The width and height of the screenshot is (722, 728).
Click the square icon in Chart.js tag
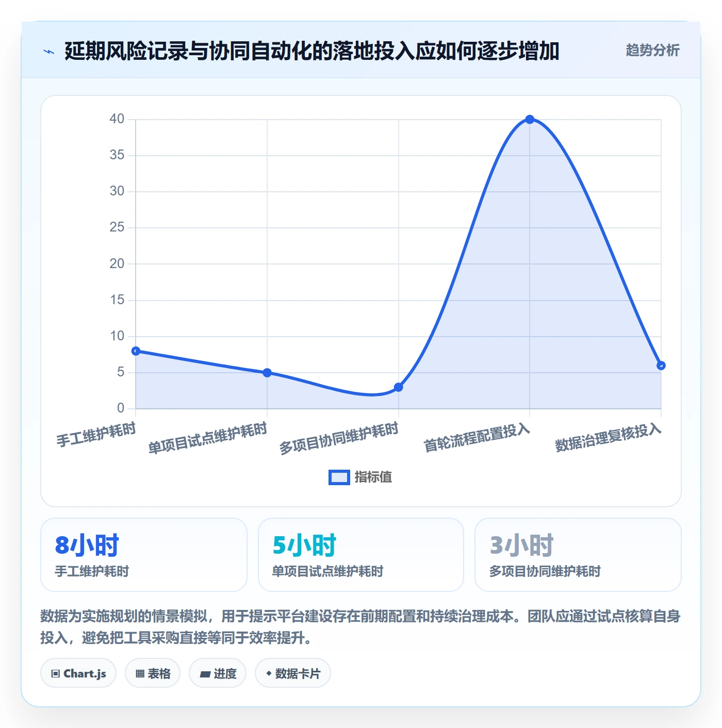click(56, 674)
